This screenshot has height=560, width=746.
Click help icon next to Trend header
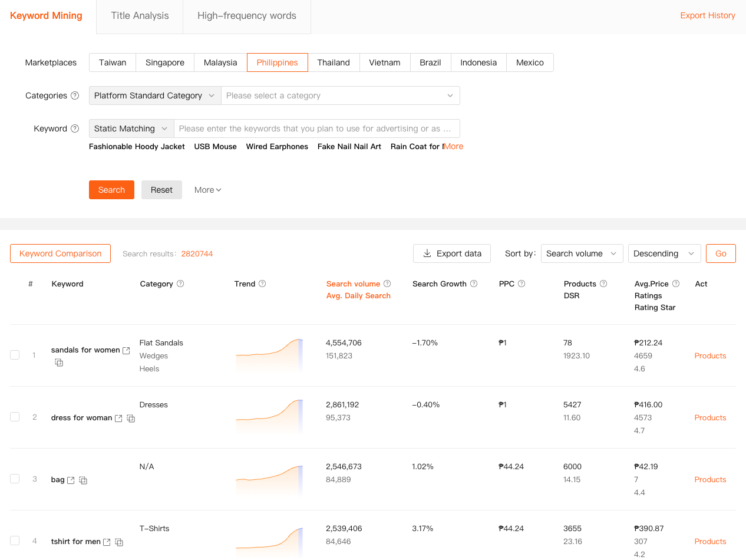tap(262, 284)
